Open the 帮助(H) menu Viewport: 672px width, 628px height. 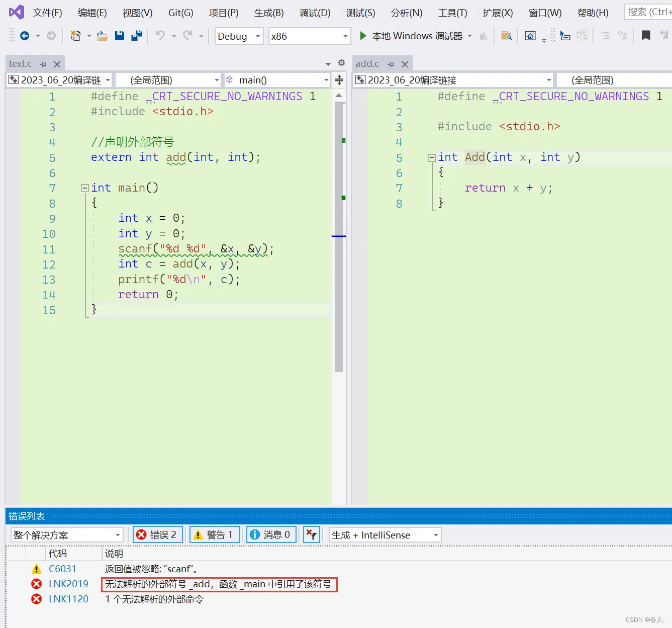click(593, 13)
